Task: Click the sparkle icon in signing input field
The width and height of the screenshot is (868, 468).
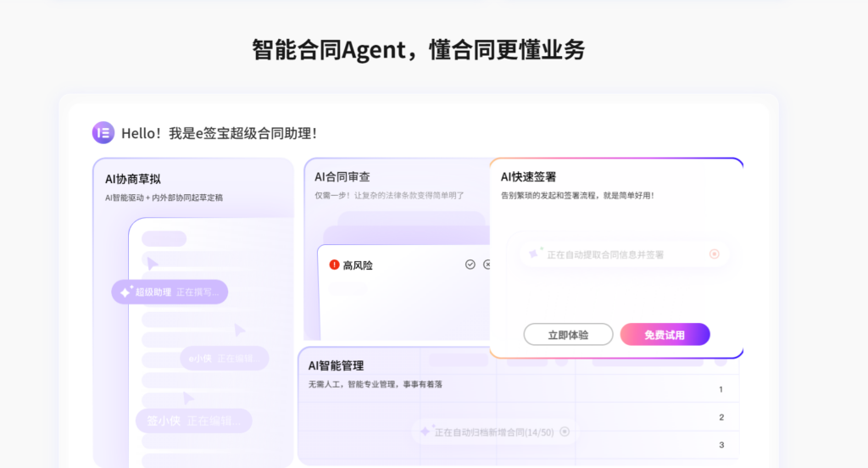Action: [x=535, y=253]
